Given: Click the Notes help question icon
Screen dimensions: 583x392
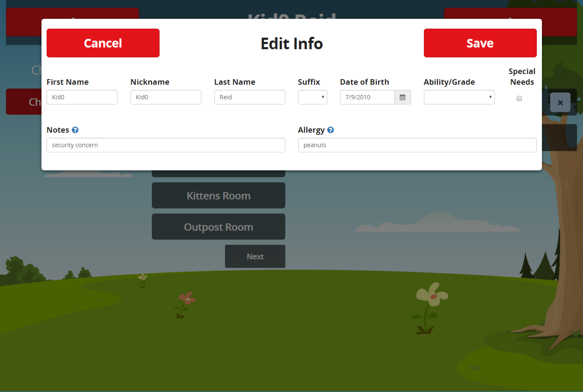Looking at the screenshot, I should 75,130.
